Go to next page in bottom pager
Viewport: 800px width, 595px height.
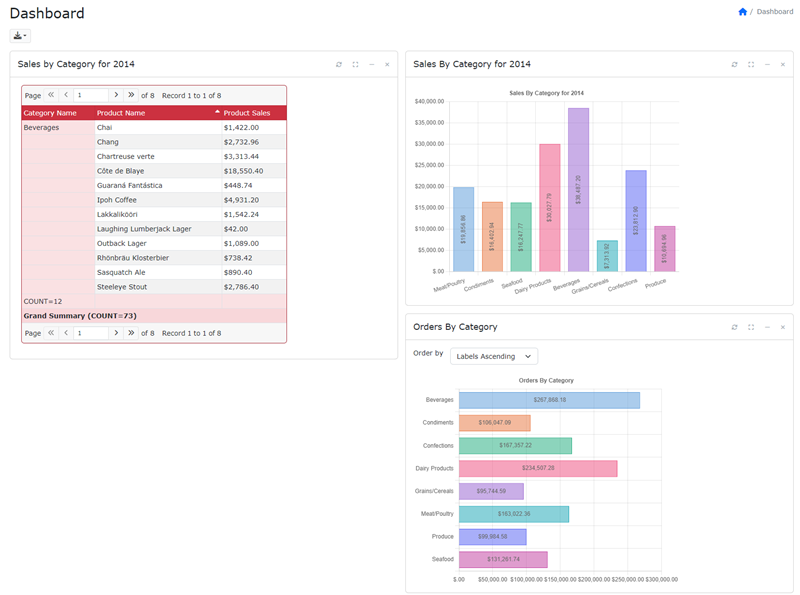pos(116,333)
